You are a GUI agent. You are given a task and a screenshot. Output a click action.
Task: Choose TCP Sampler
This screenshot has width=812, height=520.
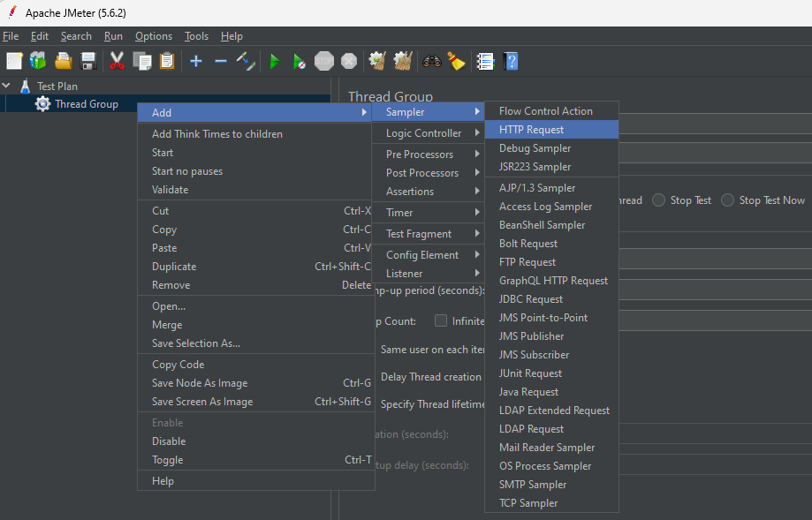pos(551,503)
